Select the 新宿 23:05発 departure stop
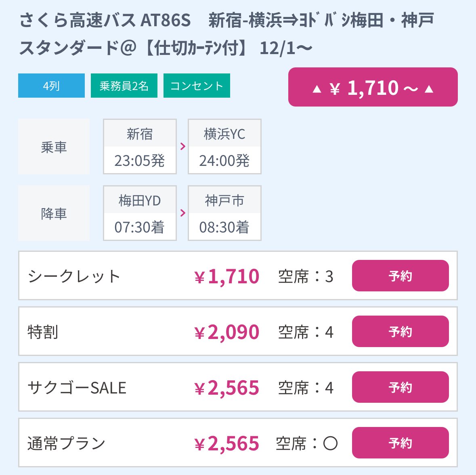This screenshot has height=475, width=476. 139,146
